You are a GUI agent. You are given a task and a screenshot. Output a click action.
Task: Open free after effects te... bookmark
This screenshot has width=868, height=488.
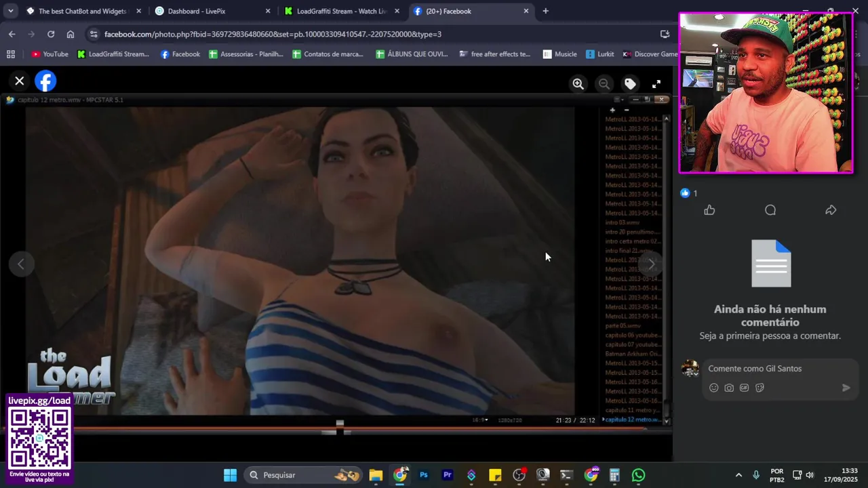(494, 54)
